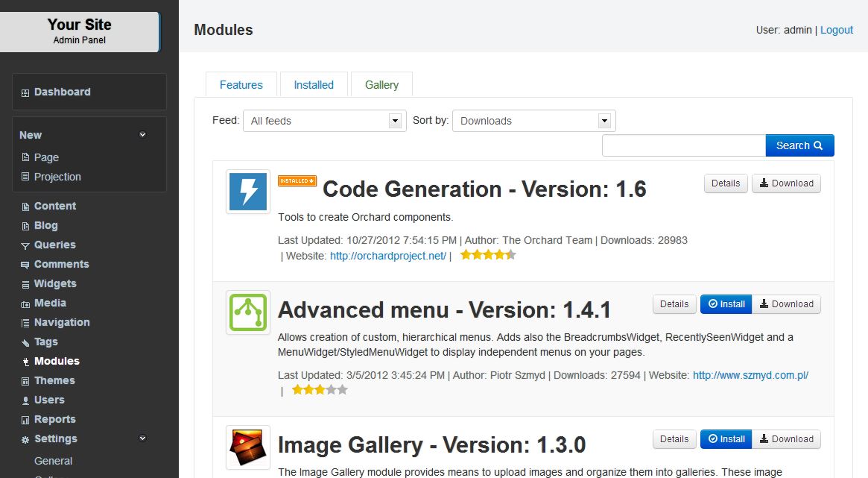This screenshot has width=868, height=478.
Task: Click the Advanced menu module icon
Action: [x=247, y=312]
